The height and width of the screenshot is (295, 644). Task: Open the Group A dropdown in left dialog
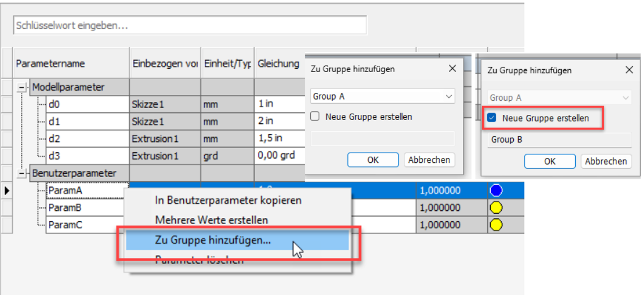point(383,96)
